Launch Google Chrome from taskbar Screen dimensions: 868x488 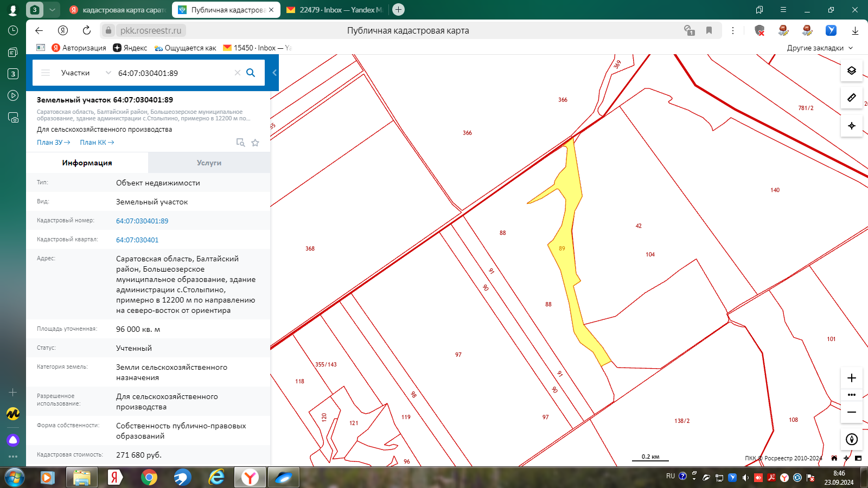(149, 477)
